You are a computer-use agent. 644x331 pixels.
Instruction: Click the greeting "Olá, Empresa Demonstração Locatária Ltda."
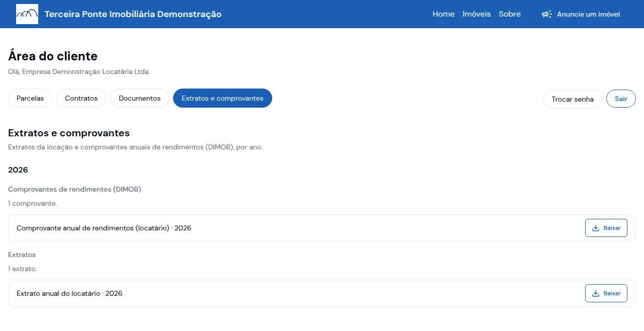point(79,71)
